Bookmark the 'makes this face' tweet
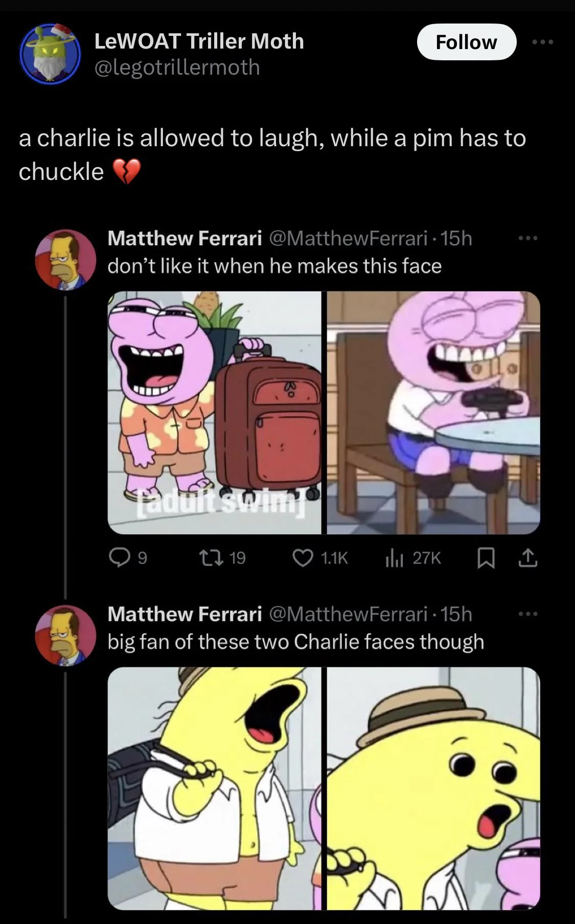The image size is (575, 924). (x=486, y=558)
